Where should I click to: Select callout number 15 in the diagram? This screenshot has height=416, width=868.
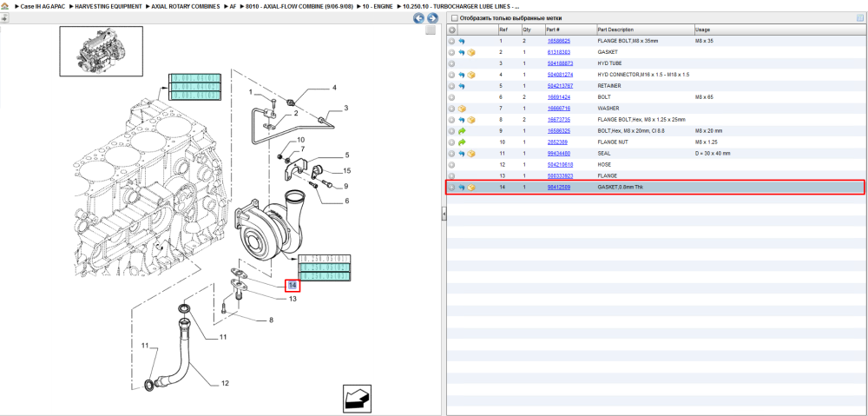click(x=347, y=170)
